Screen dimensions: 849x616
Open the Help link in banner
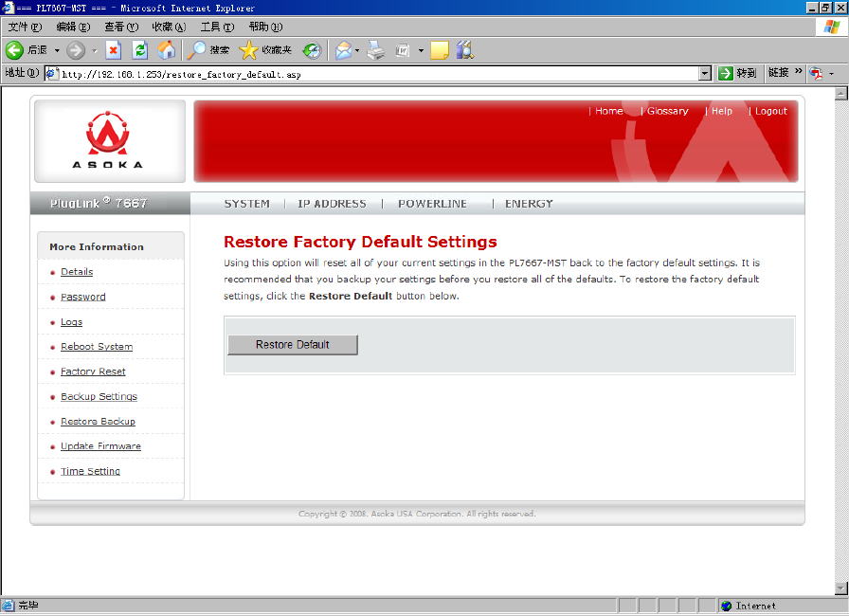[722, 111]
